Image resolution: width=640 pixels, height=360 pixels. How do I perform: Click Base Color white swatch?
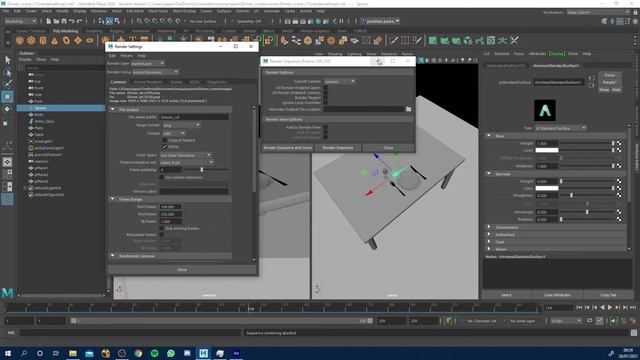pos(547,150)
